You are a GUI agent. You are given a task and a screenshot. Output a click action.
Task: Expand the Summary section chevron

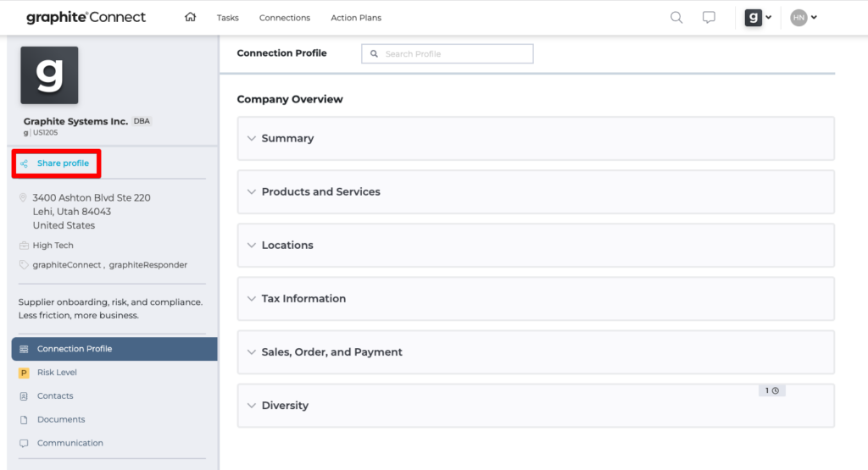[251, 138]
